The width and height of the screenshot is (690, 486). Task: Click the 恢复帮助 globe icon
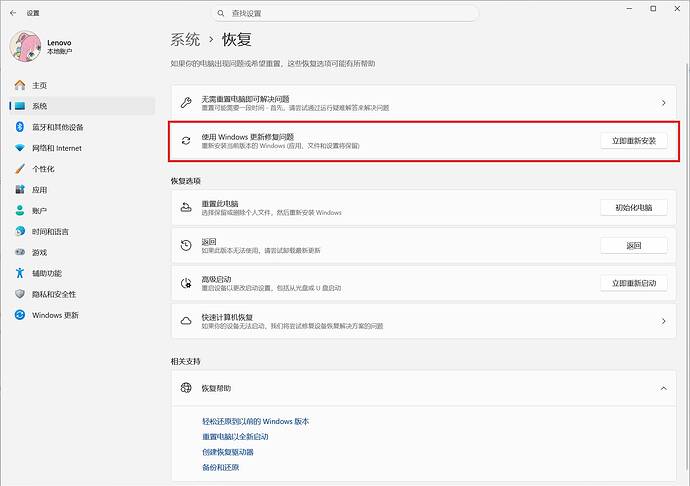pyautogui.click(x=186, y=388)
